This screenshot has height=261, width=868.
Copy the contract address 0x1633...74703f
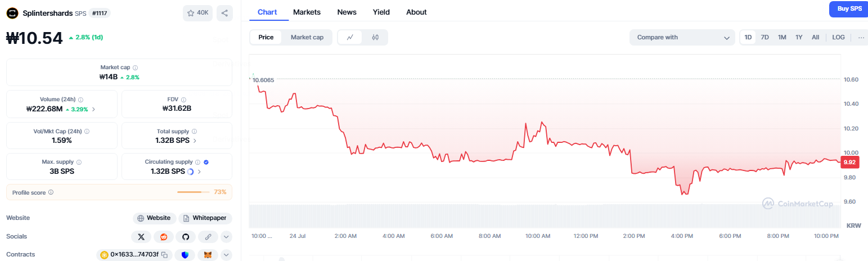165,255
